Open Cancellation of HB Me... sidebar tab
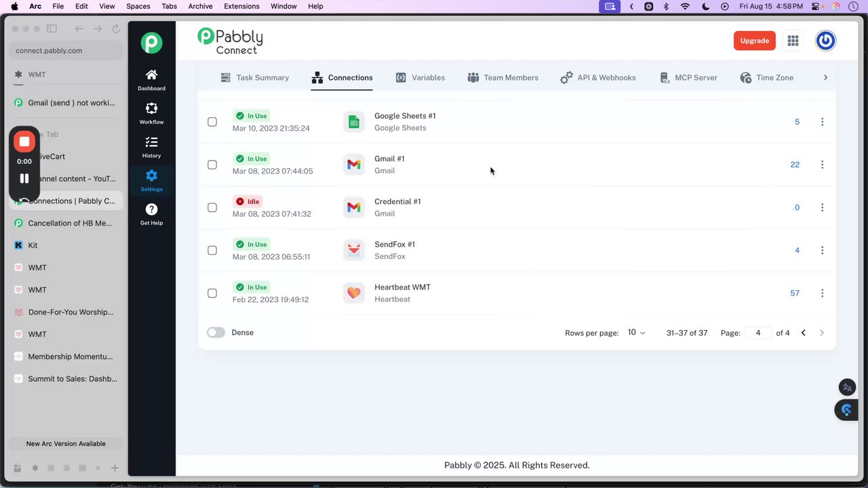Viewport: 868px width, 488px height. coord(66,223)
